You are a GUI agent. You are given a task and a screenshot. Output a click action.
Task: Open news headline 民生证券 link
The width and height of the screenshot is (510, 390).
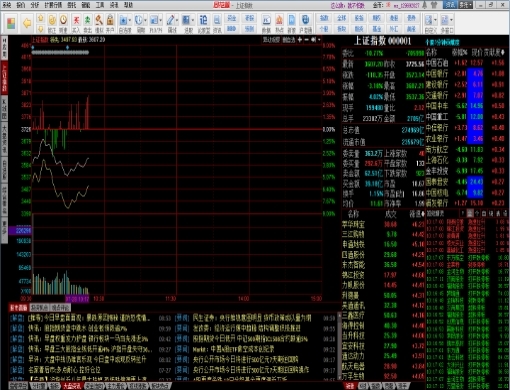point(252,318)
